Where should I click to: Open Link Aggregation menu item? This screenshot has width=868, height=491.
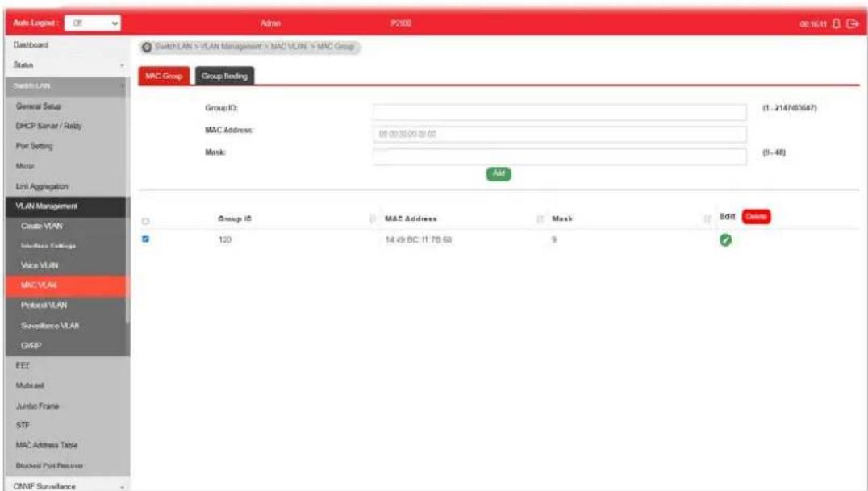[x=42, y=186]
